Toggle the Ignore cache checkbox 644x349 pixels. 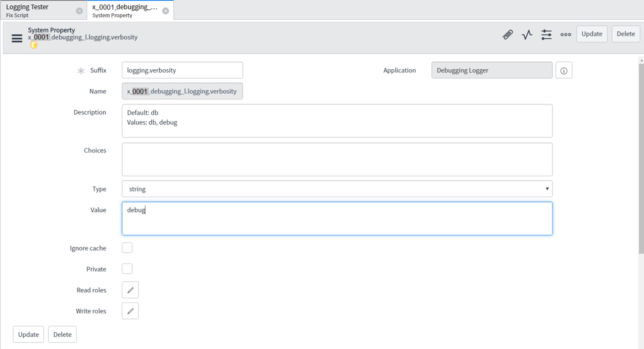[127, 248]
